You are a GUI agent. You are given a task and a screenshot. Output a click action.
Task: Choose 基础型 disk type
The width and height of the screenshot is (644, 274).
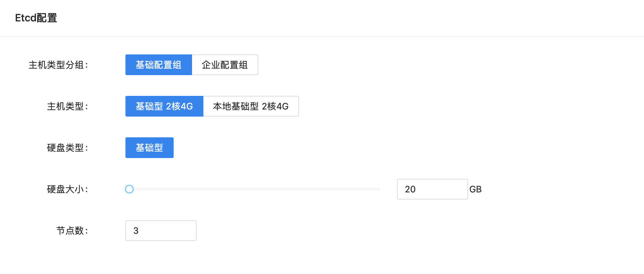(149, 147)
